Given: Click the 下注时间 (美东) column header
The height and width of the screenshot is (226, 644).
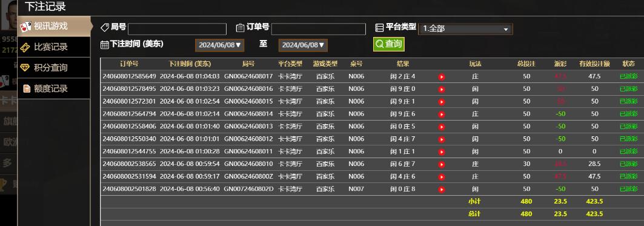Looking at the screenshot, I should [x=190, y=64].
